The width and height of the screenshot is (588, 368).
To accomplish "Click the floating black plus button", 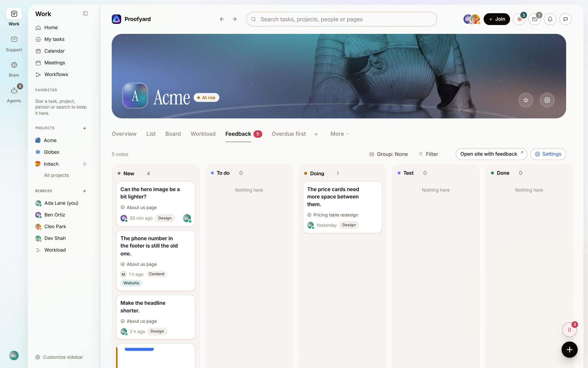I will pos(569,349).
